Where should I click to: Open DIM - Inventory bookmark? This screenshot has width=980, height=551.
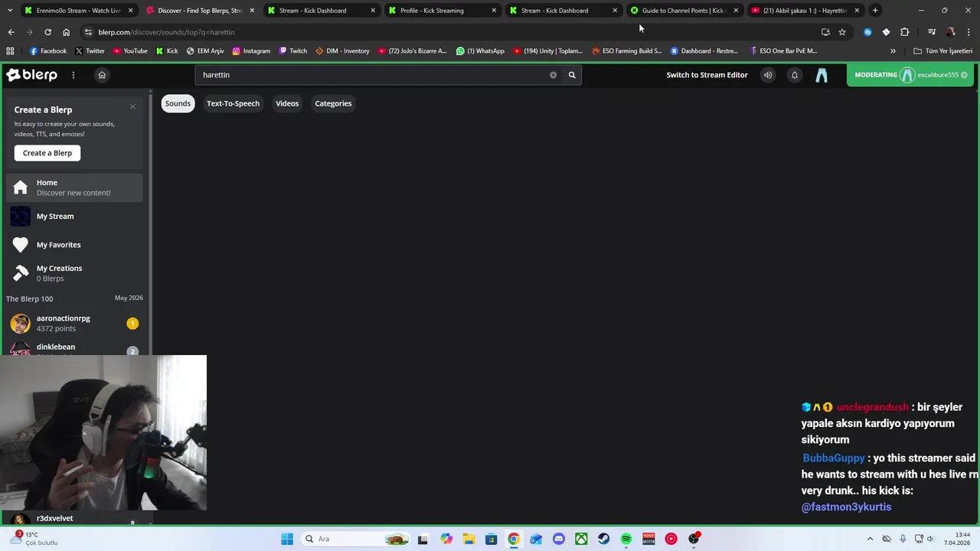point(342,51)
